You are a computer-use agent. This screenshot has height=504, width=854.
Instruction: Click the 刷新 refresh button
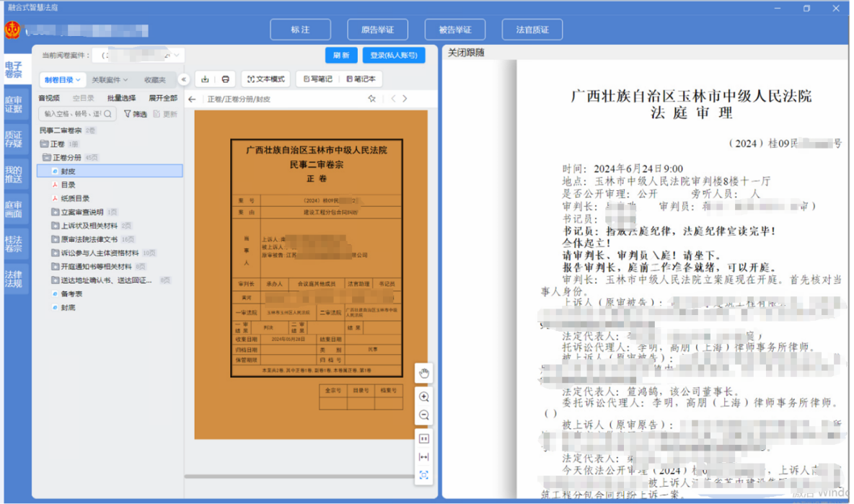(341, 56)
